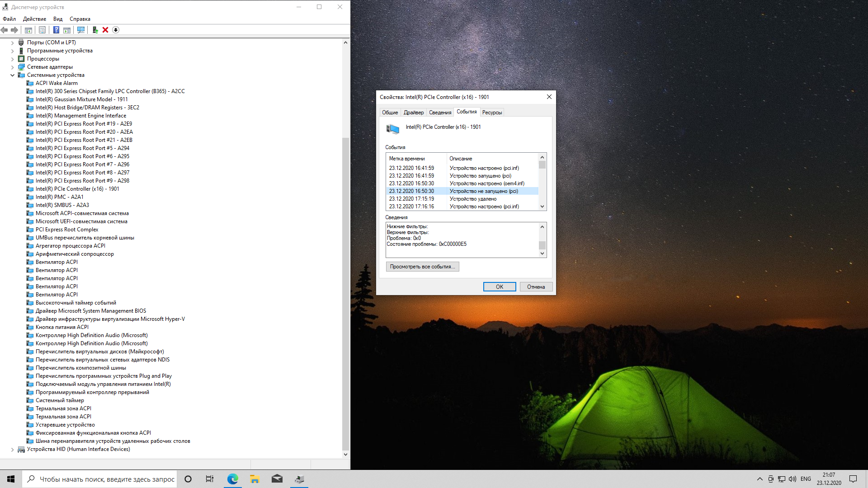Click OK in the properties dialog

pyautogui.click(x=500, y=287)
